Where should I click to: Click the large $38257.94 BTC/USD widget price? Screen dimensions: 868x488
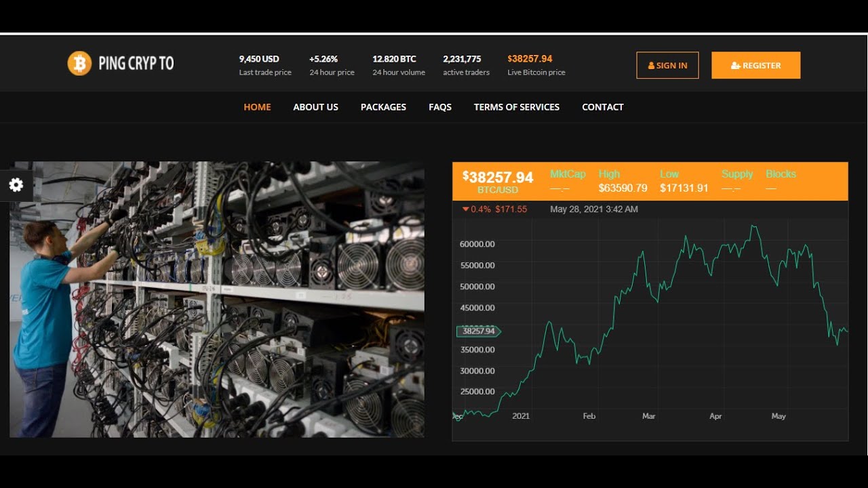pos(498,178)
